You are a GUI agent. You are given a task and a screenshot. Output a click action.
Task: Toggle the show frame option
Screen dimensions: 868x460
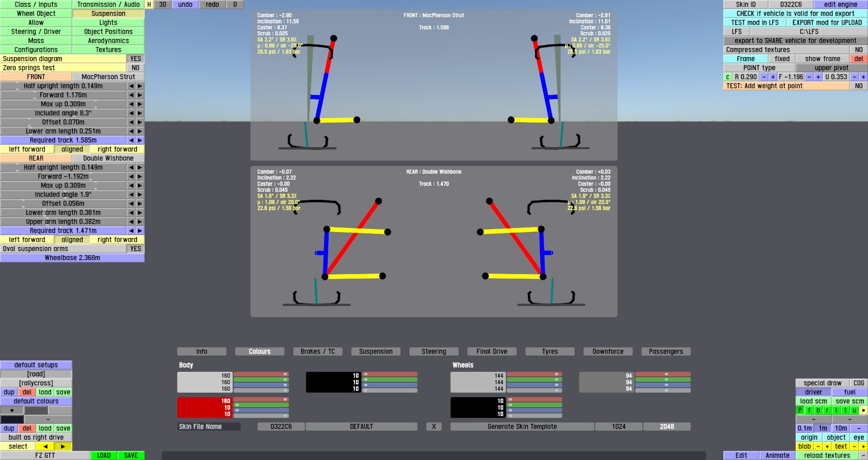click(823, 59)
